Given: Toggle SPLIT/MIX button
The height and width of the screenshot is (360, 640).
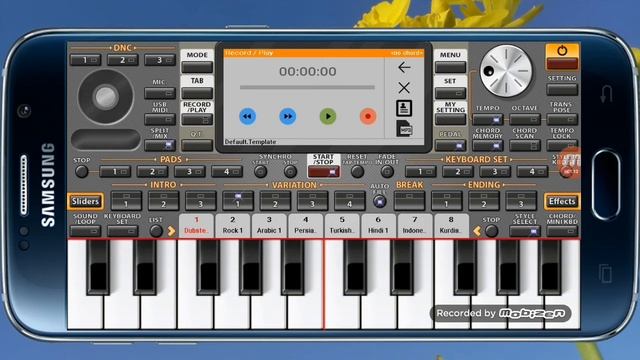Looking at the screenshot, I should 160,145.
